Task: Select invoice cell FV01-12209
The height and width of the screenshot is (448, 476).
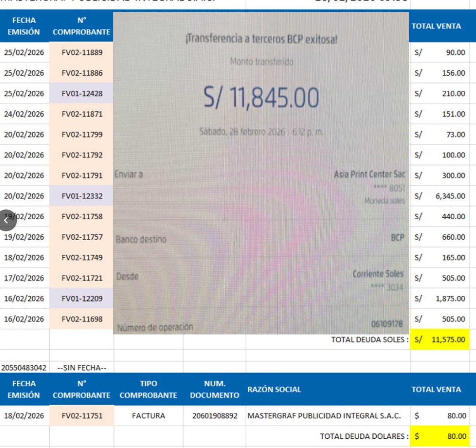Action: 82,299
